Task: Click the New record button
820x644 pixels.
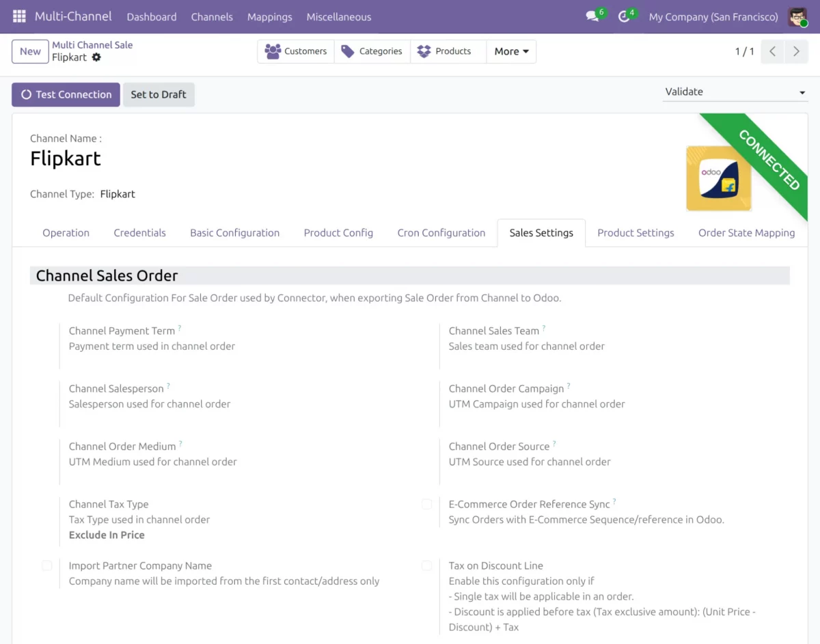Action: [x=30, y=51]
